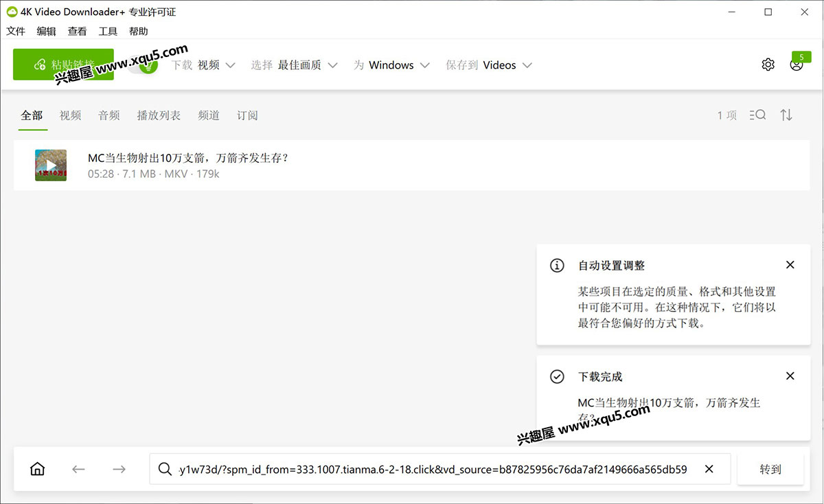Click the green Paste Link button

click(x=63, y=65)
